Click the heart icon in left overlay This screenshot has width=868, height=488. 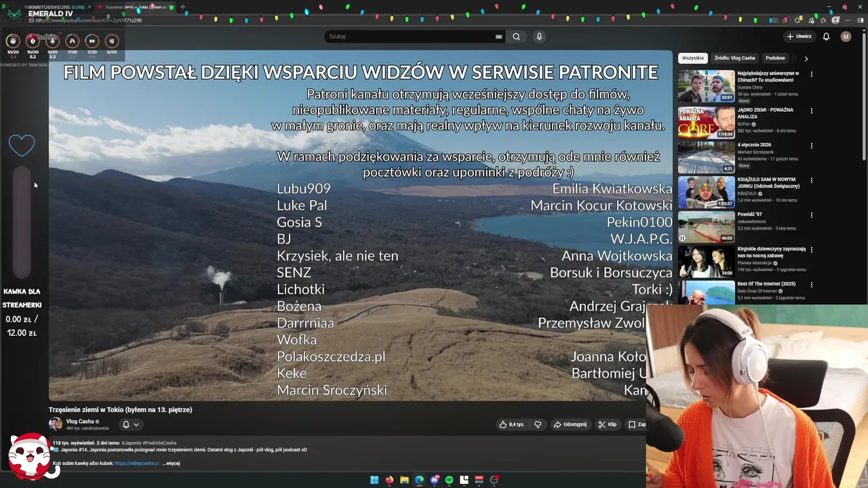coord(22,145)
